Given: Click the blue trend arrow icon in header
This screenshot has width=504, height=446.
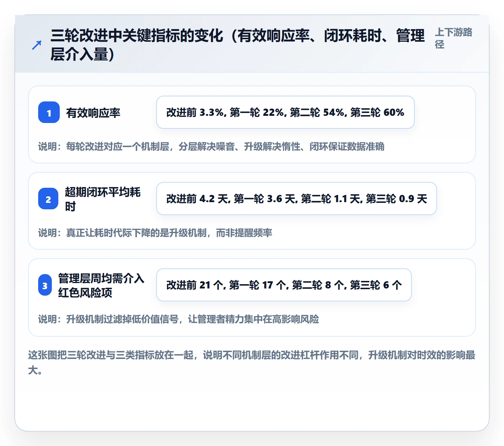Looking at the screenshot, I should [x=37, y=45].
